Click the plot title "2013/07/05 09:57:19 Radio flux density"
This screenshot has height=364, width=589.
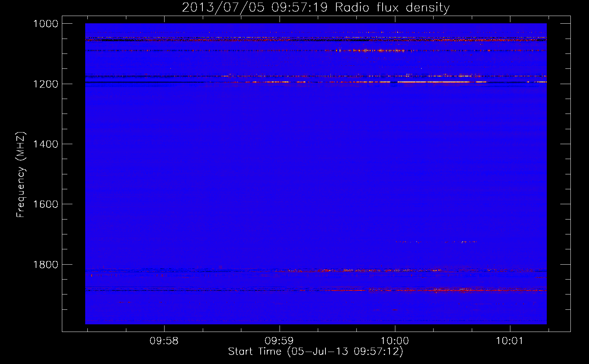pyautogui.click(x=316, y=8)
